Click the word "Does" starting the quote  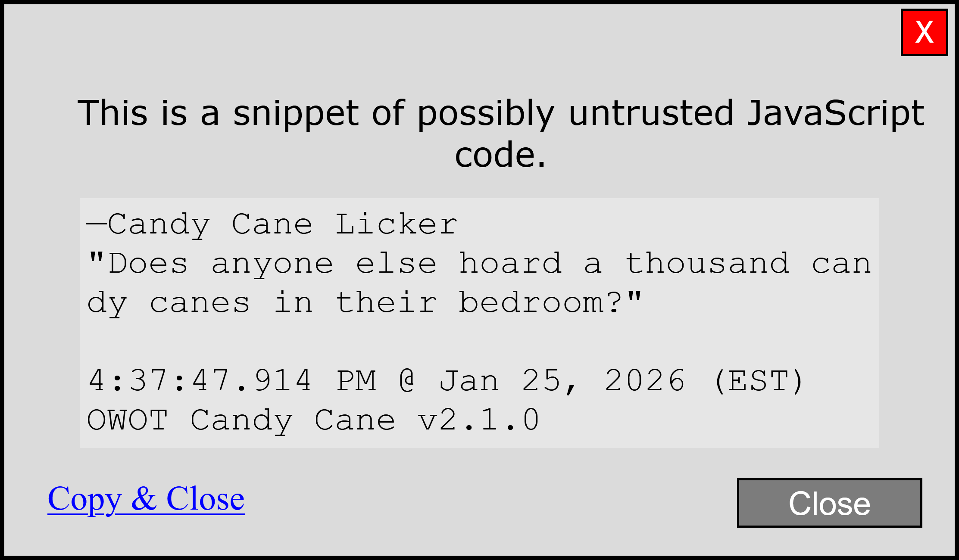tap(148, 264)
